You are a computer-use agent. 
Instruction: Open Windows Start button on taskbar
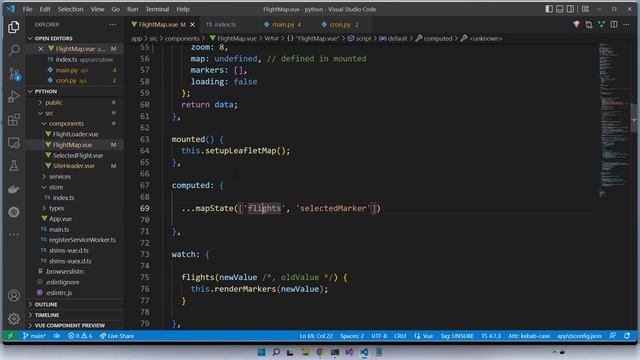[x=261, y=352]
